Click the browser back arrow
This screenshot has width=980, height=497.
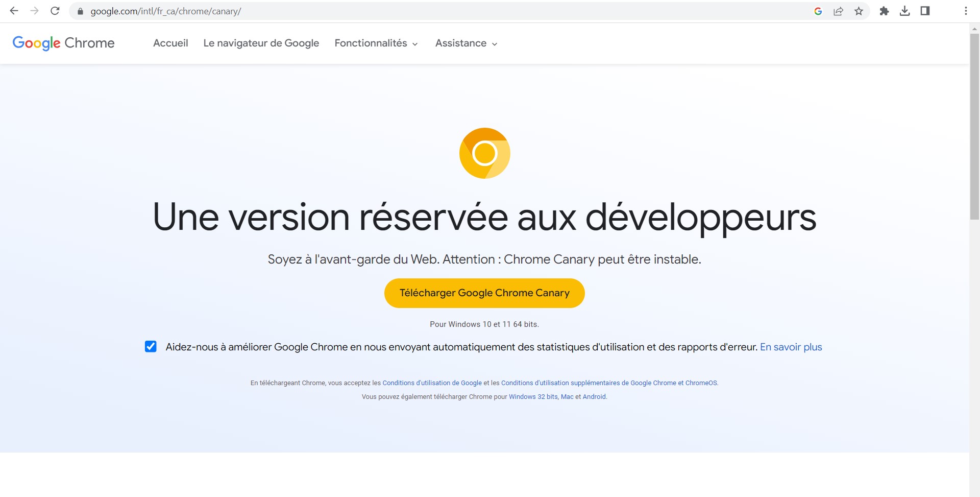pyautogui.click(x=14, y=11)
